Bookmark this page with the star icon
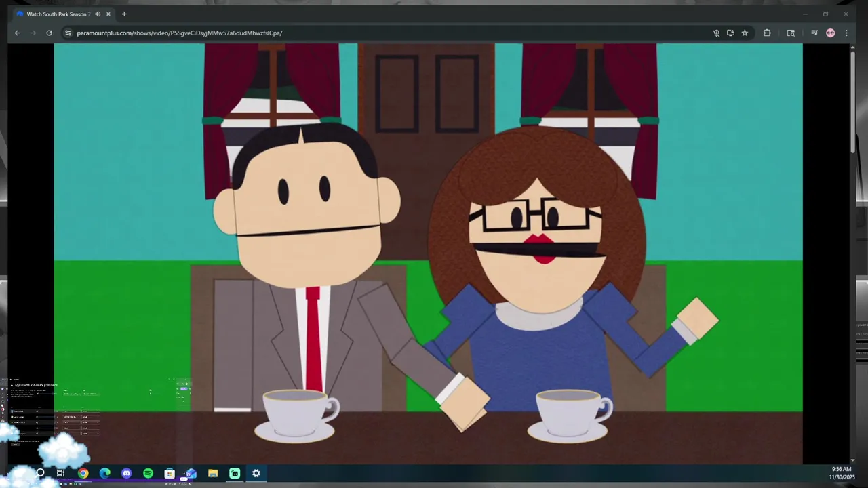The image size is (868, 488). [x=745, y=33]
